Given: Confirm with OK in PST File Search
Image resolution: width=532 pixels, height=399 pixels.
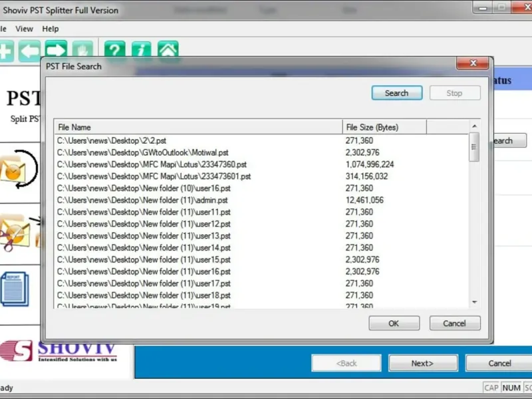Looking at the screenshot, I should [x=394, y=323].
